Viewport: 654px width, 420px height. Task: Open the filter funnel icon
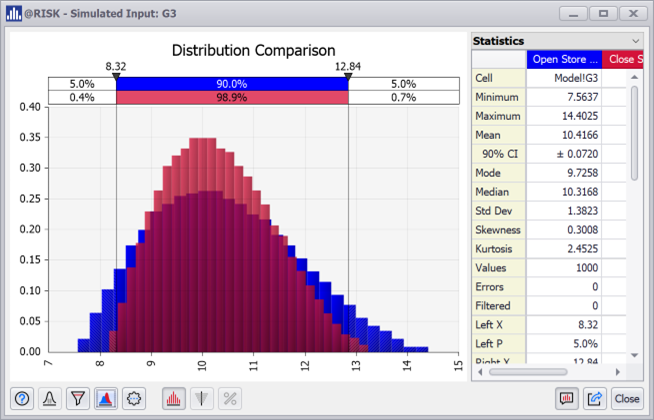(x=77, y=397)
